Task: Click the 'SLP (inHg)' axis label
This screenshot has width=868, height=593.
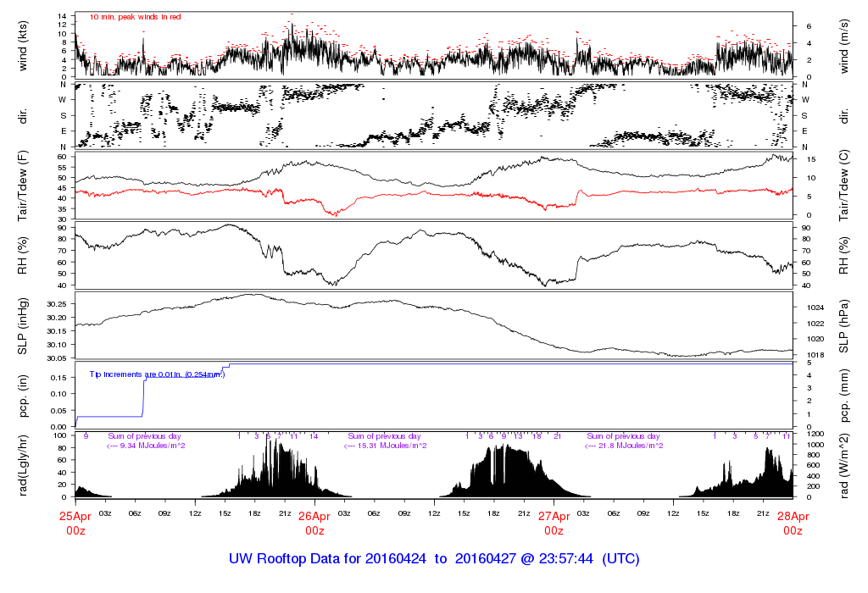Action: point(23,326)
